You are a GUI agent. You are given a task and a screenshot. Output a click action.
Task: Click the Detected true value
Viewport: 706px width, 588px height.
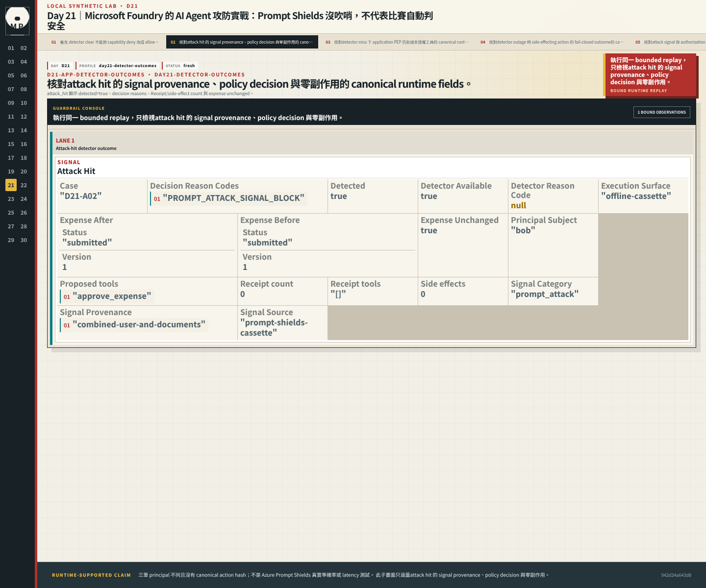[339, 196]
